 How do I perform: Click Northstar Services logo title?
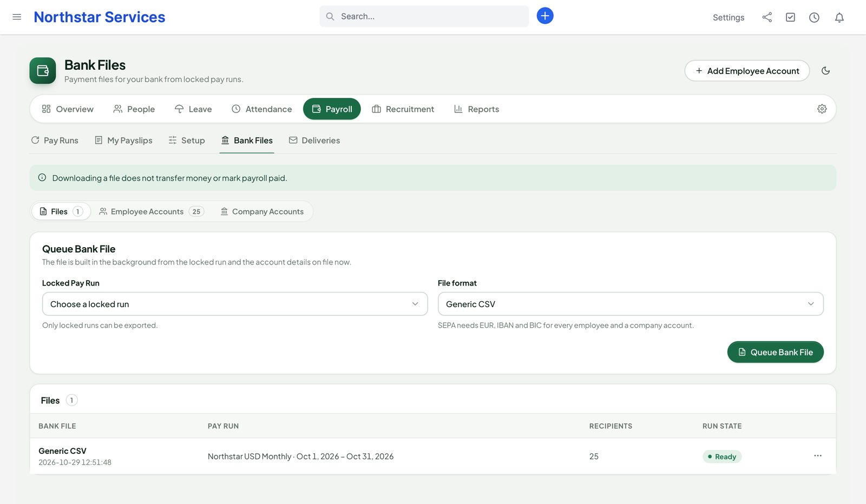tap(100, 17)
